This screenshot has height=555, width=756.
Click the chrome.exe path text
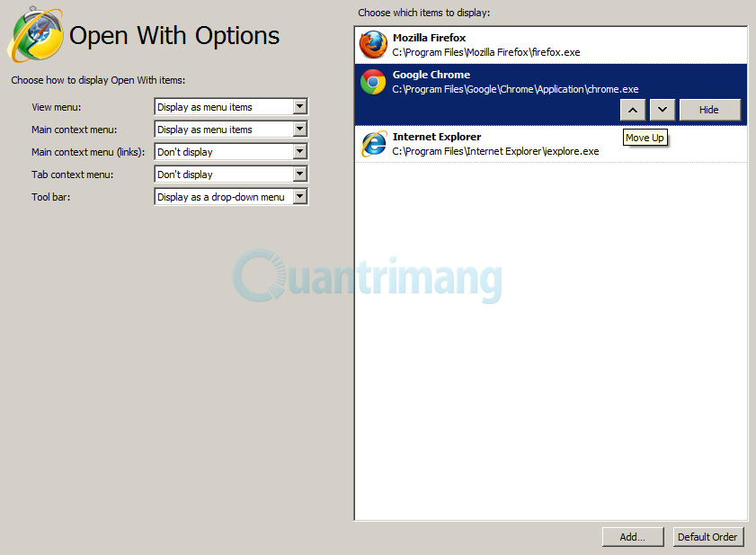point(515,89)
